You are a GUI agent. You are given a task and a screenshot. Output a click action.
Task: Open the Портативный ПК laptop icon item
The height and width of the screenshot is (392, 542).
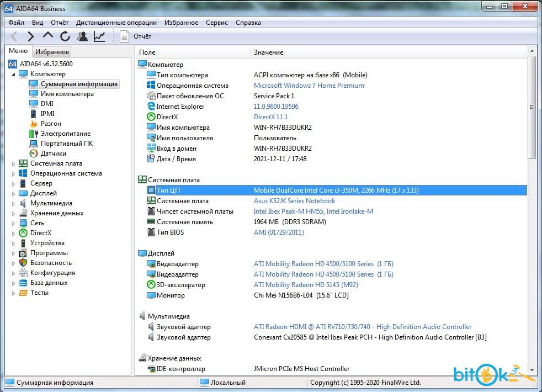pos(34,144)
